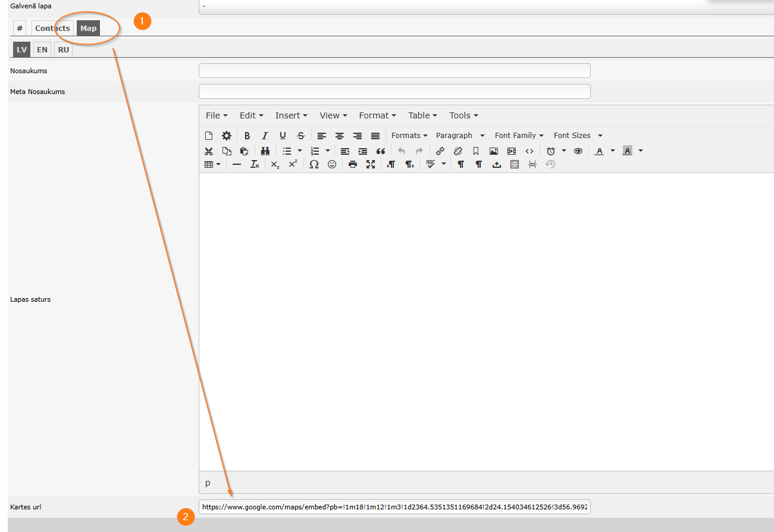Image resolution: width=774 pixels, height=532 pixels.
Task: Toggle the preview eye icon
Action: pos(578,151)
